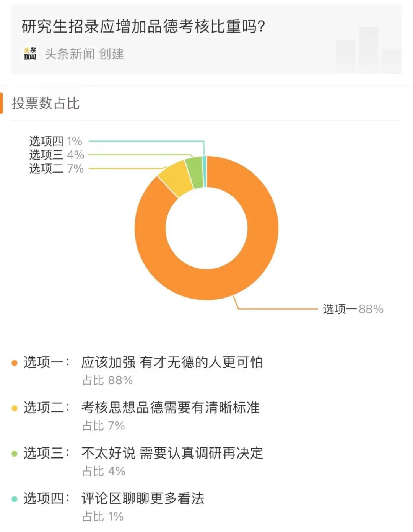
Task: Click the poll title 研究生招录应增加品德考核比重吗
Action: (x=143, y=26)
